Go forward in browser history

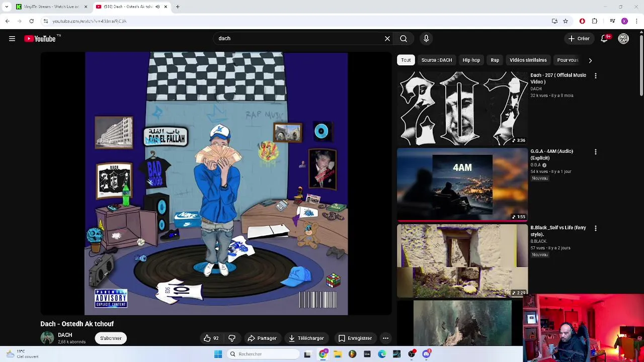(x=19, y=21)
